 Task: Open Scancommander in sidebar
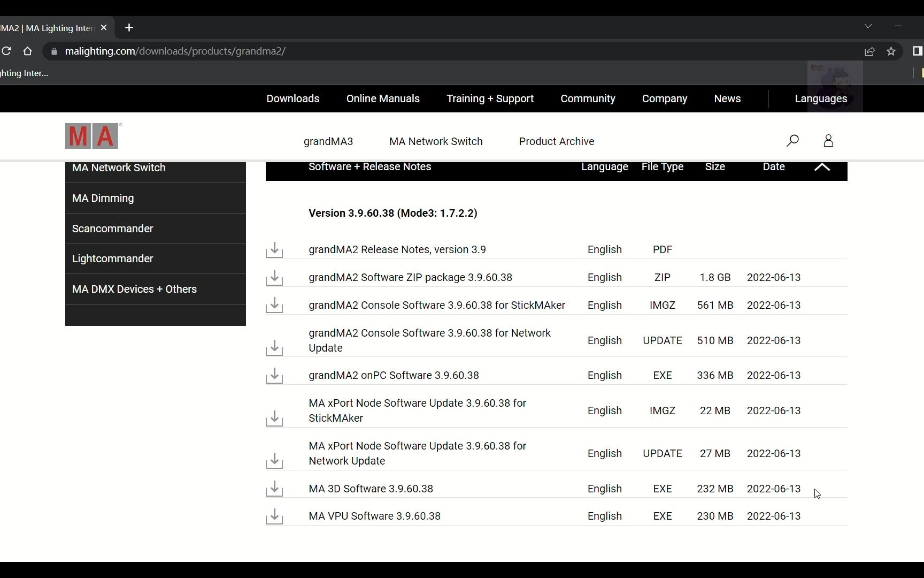(x=156, y=229)
